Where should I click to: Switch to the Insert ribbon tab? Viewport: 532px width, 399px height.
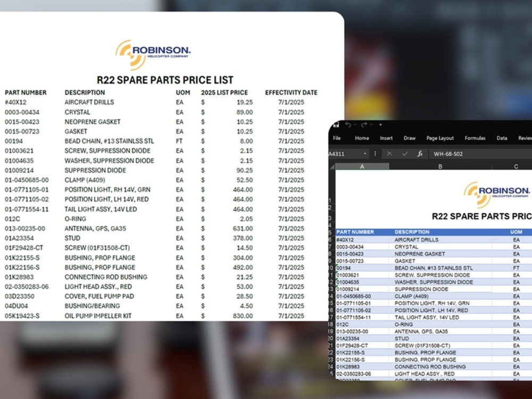[386, 138]
